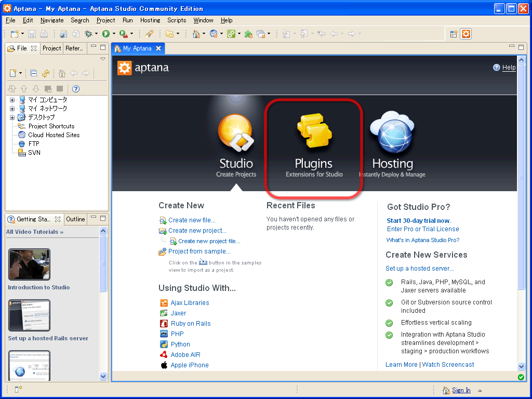Select the FTP tree item
The height and width of the screenshot is (399, 532).
click(34, 144)
